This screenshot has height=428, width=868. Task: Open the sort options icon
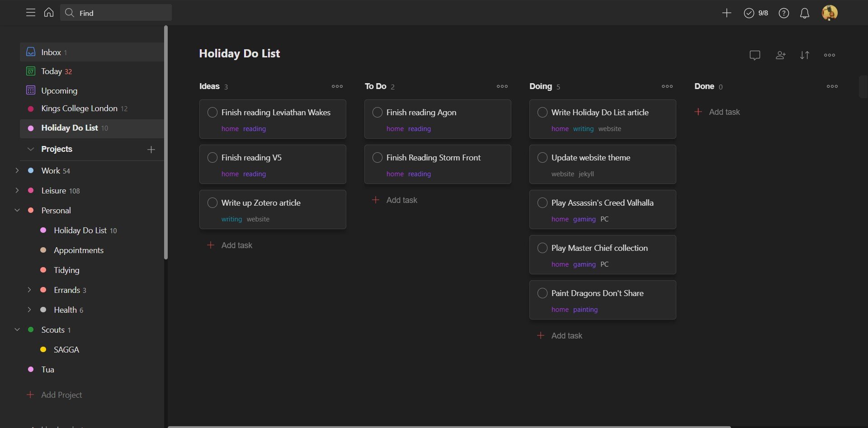(805, 55)
